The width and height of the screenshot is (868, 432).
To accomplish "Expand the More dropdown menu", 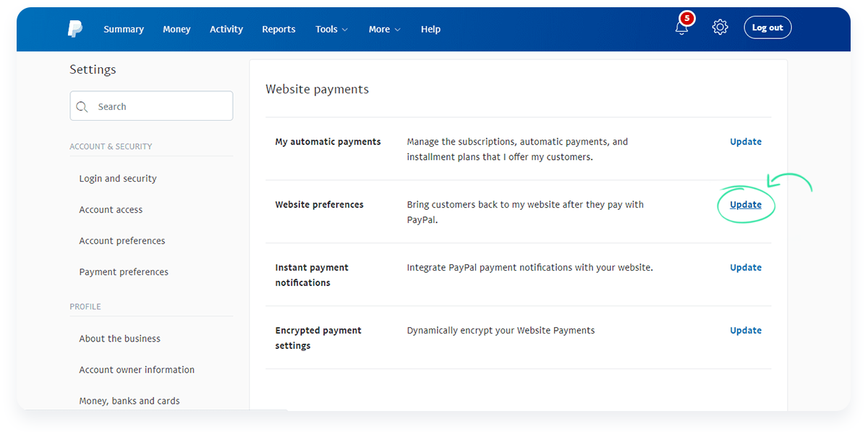I will [x=384, y=29].
